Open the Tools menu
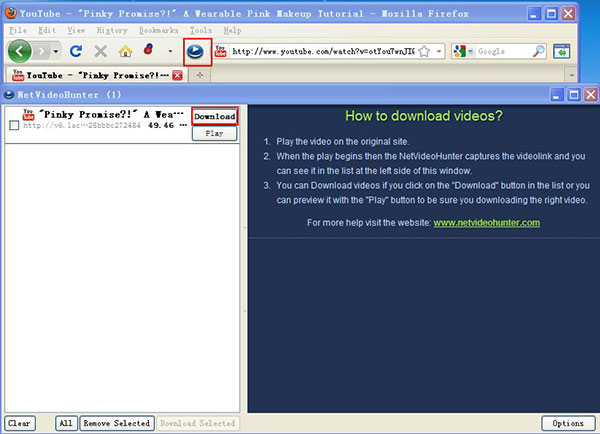The width and height of the screenshot is (600, 434). (201, 30)
